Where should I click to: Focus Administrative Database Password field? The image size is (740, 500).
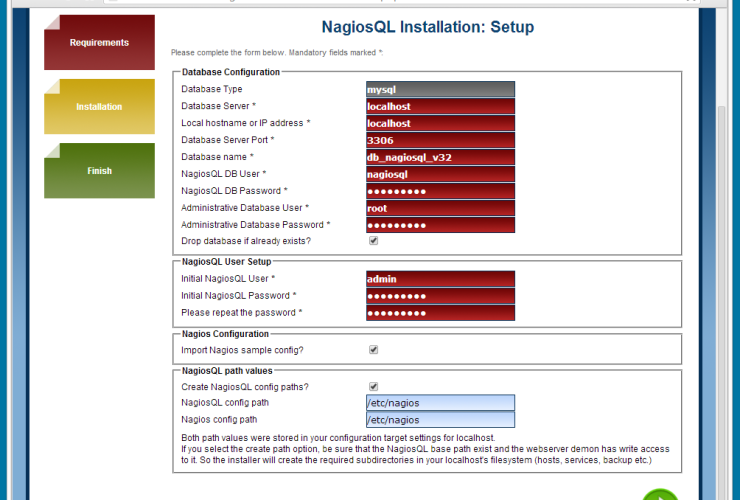click(440, 225)
